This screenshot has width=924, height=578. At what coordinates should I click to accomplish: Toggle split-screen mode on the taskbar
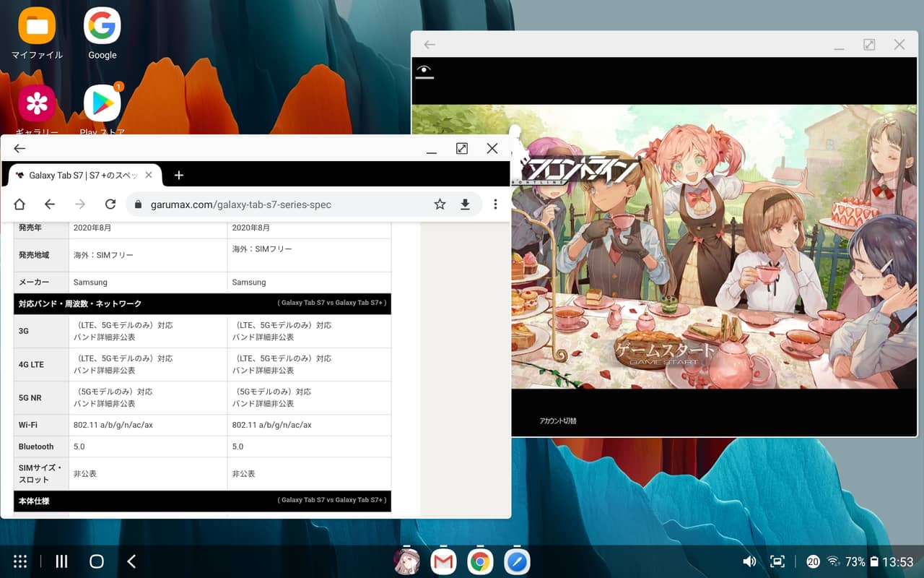point(778,561)
